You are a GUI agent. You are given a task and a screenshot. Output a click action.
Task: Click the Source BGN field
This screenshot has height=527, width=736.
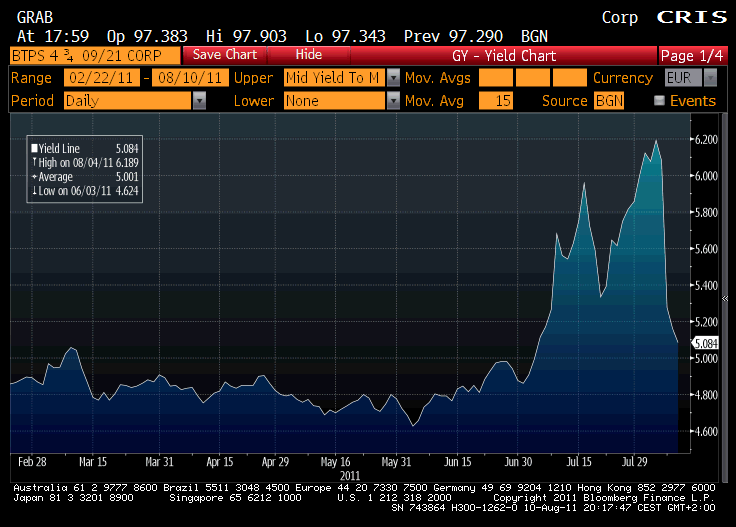(608, 101)
